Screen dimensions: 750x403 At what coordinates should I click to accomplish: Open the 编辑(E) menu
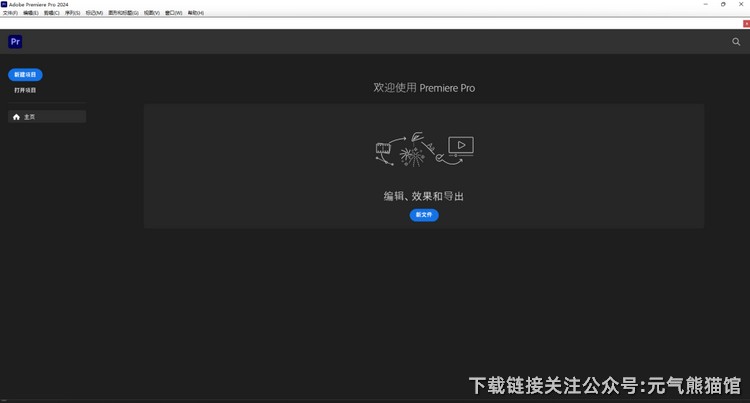(x=29, y=13)
